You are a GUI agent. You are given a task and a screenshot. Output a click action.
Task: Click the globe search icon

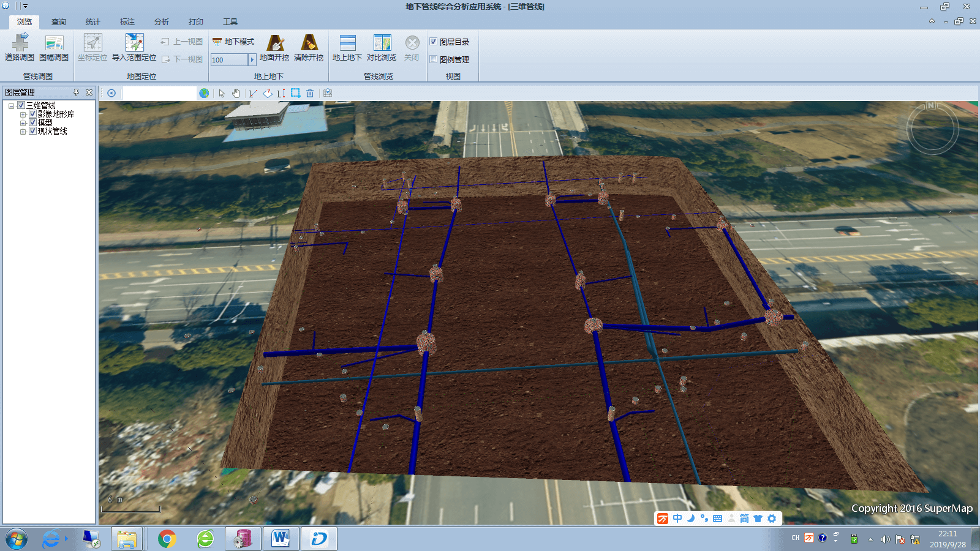[204, 93]
